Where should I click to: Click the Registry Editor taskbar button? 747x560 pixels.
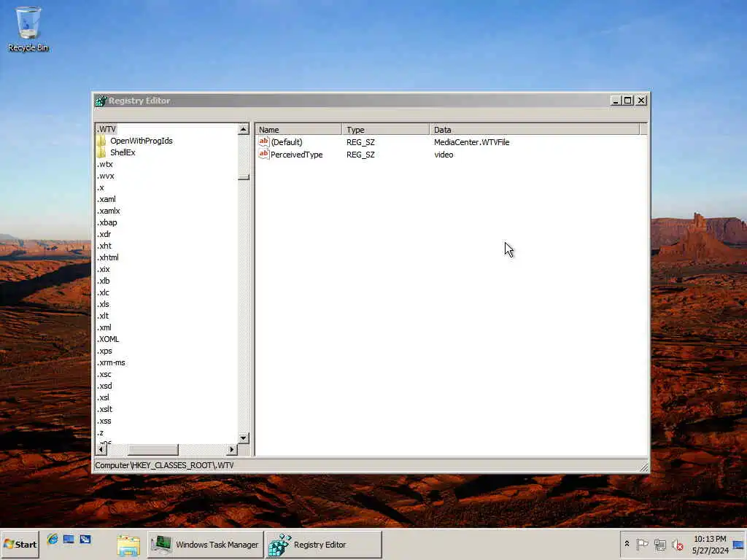click(323, 544)
